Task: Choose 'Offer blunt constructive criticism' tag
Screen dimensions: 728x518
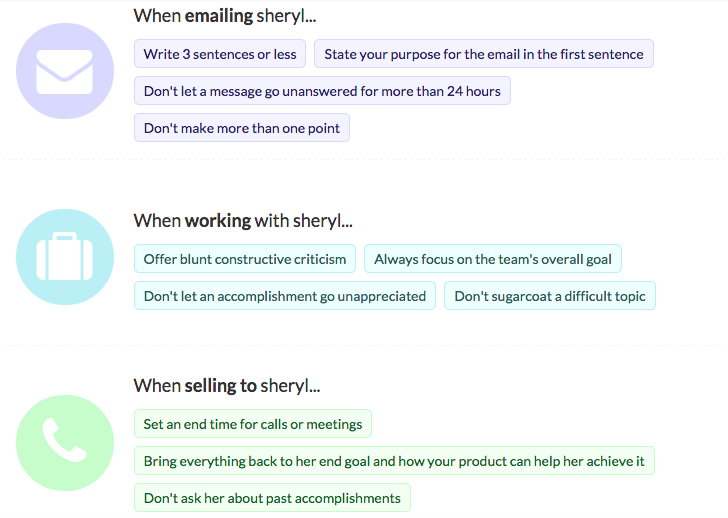Action: click(x=245, y=259)
